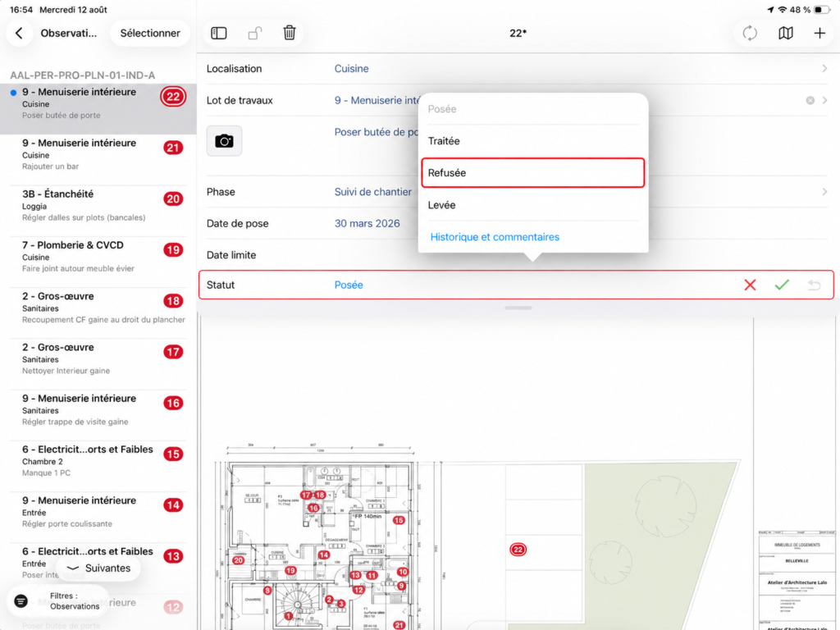This screenshot has width=840, height=630.
Task: Show next observations with Suivantes
Action: (x=98, y=568)
